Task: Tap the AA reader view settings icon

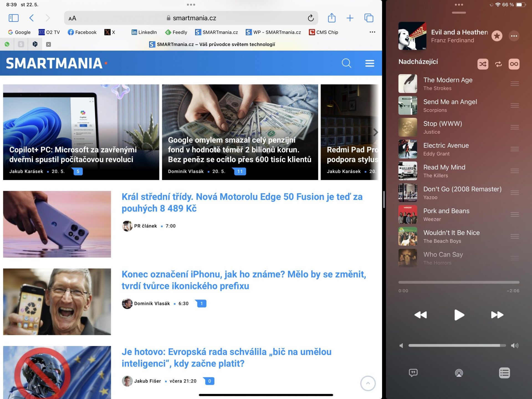Action: point(72,18)
